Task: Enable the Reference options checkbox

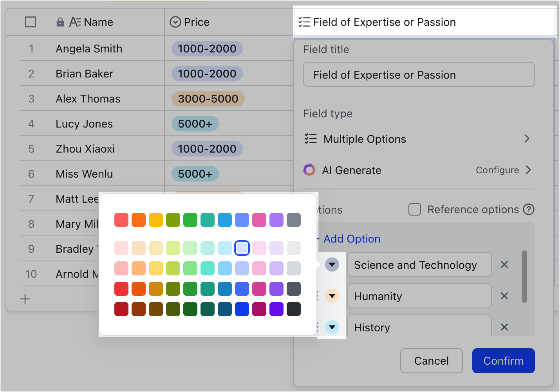Action: [x=415, y=210]
